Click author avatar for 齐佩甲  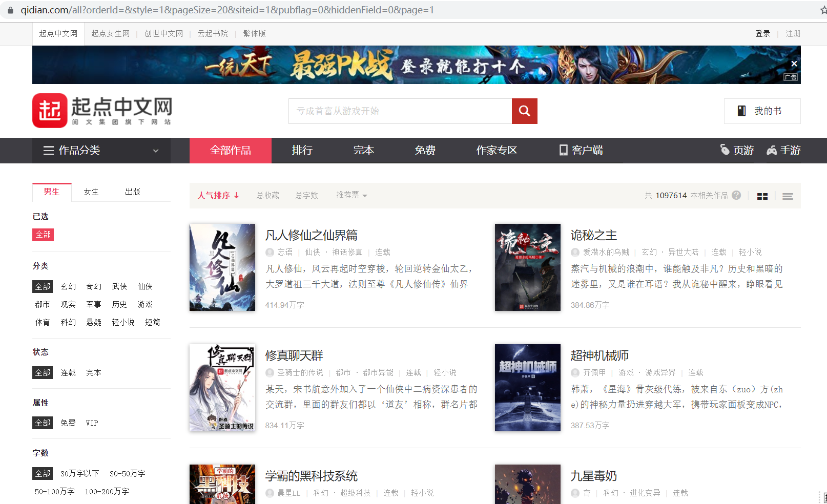575,372
